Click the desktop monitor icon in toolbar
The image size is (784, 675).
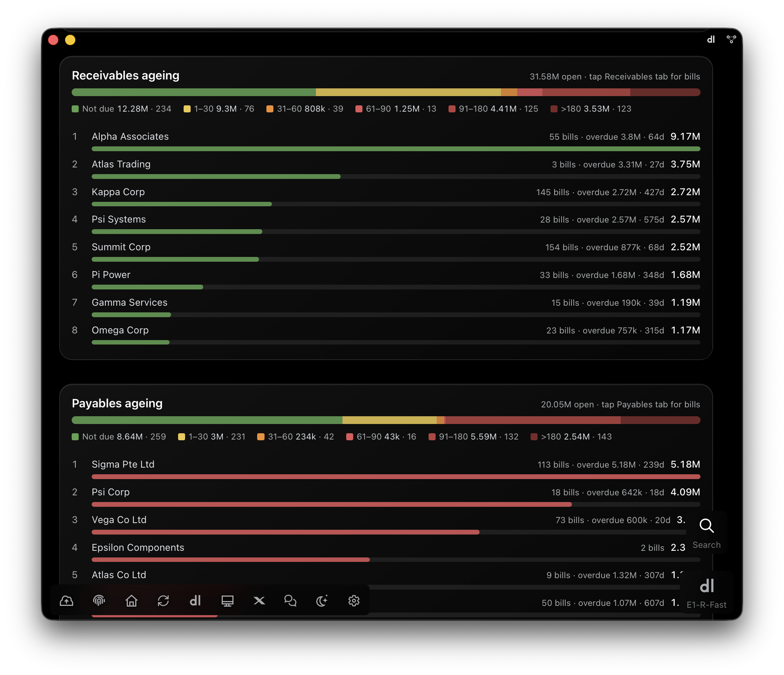[228, 601]
